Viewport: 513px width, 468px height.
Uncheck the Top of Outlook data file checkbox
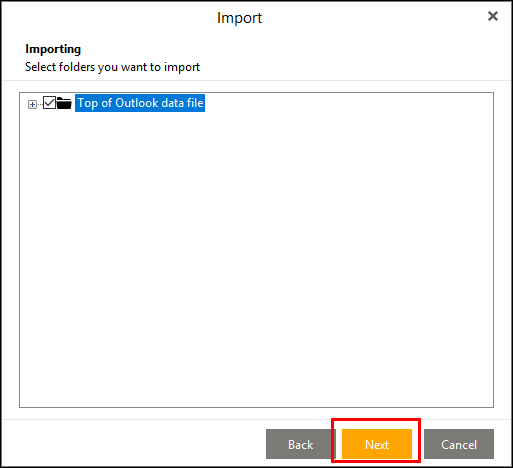(x=49, y=103)
